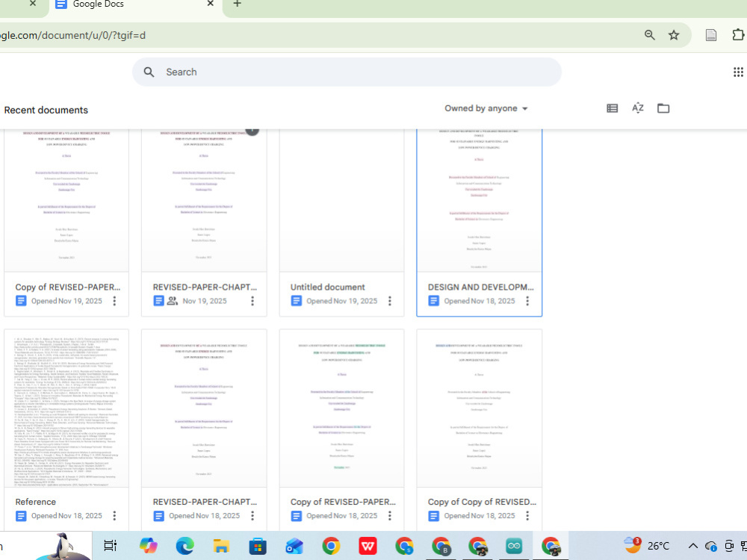Open more options for Reference document
The image size is (747, 560).
pyautogui.click(x=114, y=516)
